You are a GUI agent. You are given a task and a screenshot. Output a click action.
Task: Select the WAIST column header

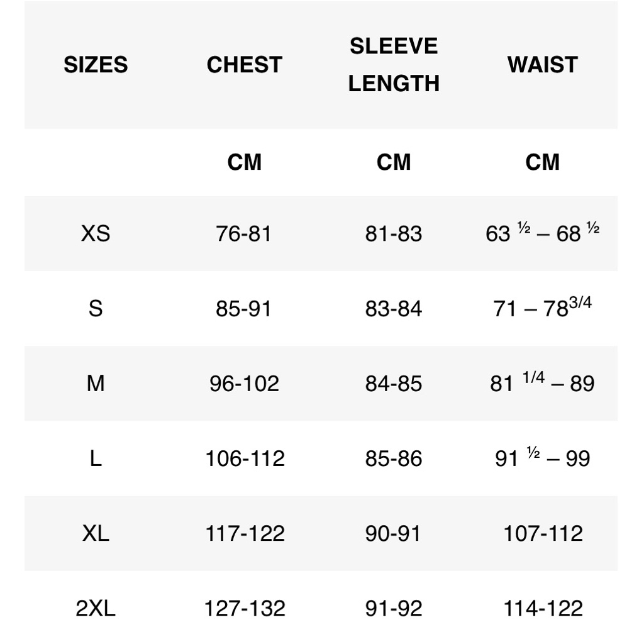click(x=543, y=65)
